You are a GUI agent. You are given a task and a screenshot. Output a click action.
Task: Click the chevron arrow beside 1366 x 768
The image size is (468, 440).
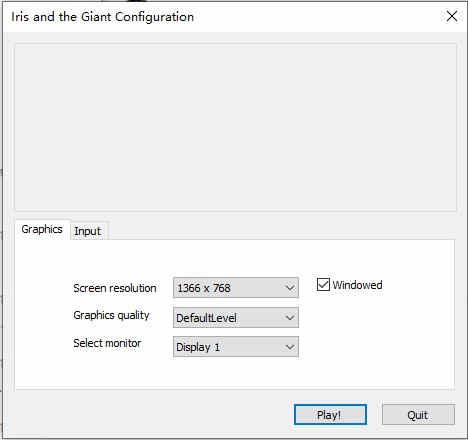(290, 287)
